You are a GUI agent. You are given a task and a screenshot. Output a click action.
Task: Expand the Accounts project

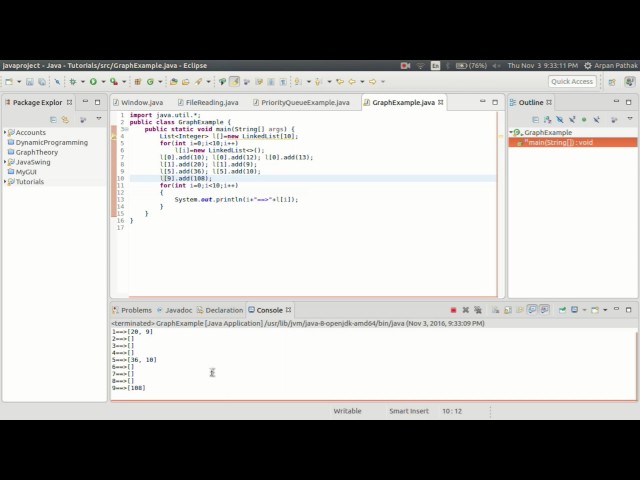click(5, 132)
